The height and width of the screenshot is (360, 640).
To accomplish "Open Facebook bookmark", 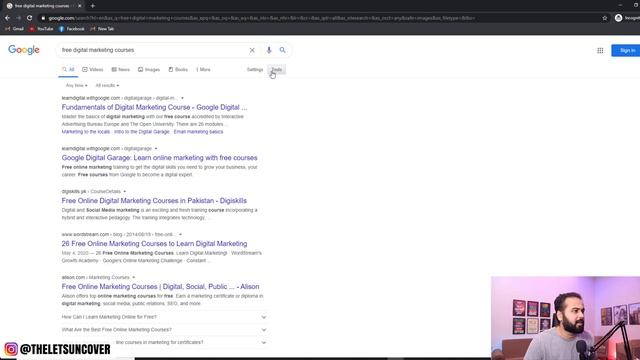I will tap(72, 29).
